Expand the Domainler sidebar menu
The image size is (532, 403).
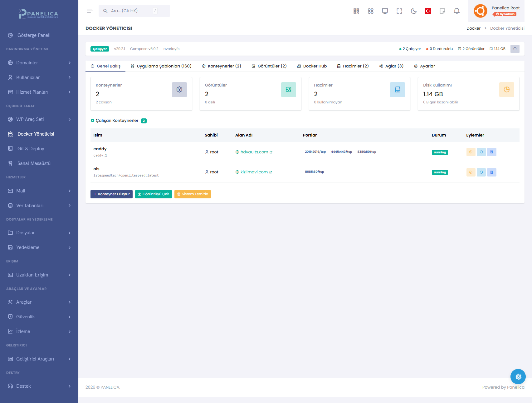[x=39, y=63]
